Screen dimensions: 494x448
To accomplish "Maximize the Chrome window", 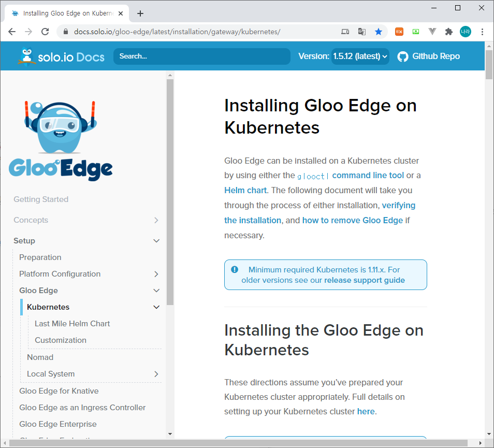I will point(458,8).
